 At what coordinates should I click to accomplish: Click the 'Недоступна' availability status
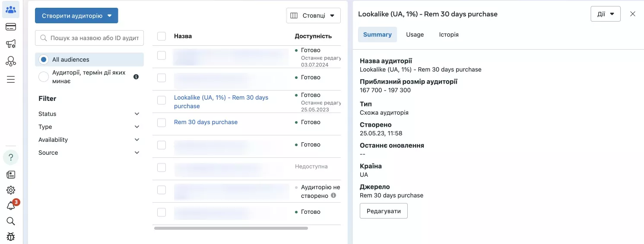click(x=311, y=166)
